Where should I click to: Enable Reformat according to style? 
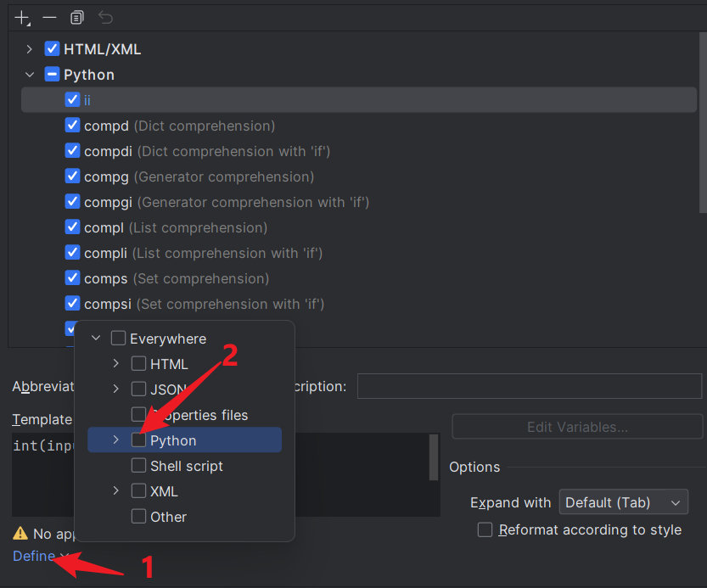[485, 529]
